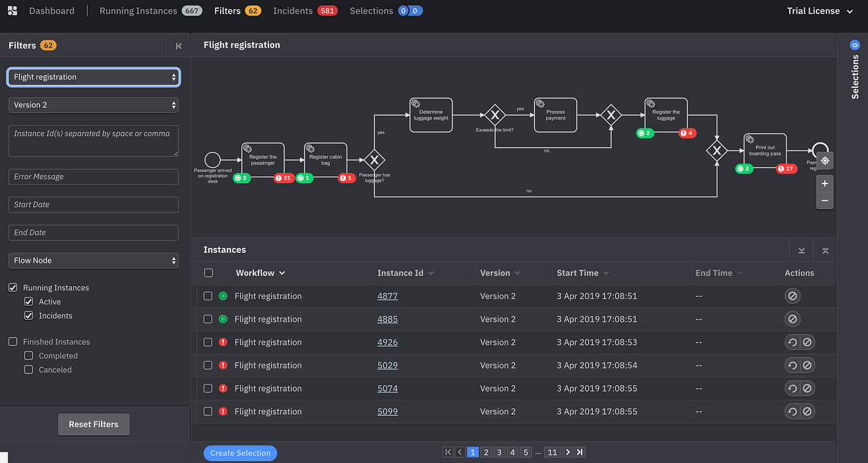Click Passenger has luggage gateway
The width and height of the screenshot is (868, 463).
[374, 160]
